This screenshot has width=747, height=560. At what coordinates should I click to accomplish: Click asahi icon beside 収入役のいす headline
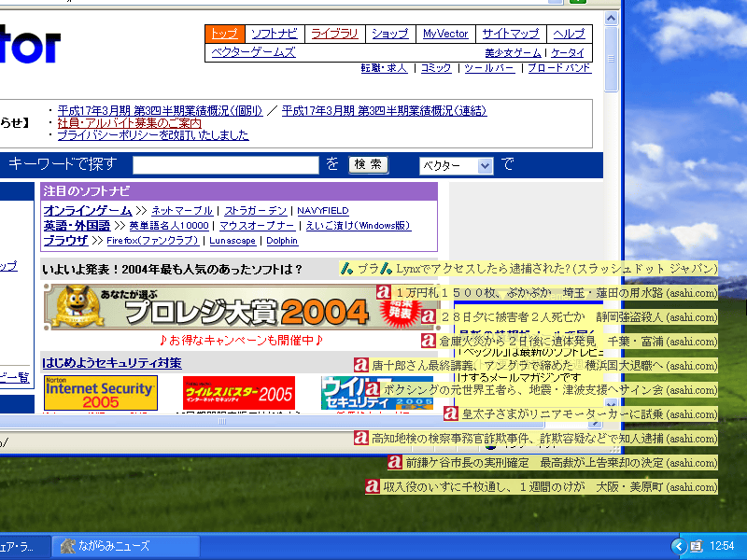pos(372,486)
